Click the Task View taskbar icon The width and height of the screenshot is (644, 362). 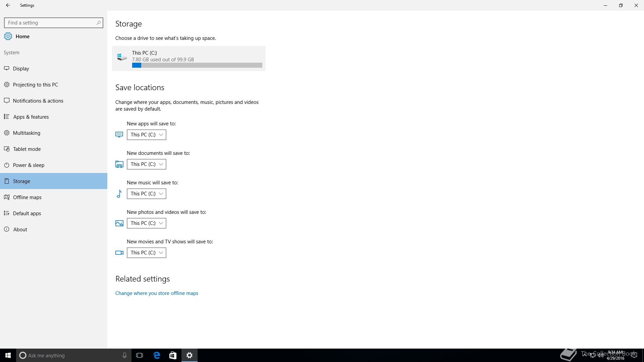tap(140, 355)
